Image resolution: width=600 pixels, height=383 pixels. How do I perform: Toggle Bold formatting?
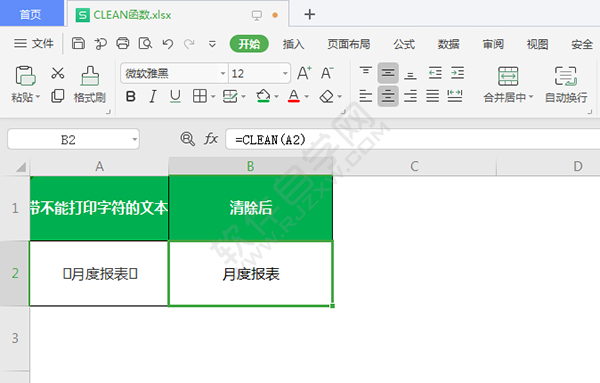tap(131, 96)
